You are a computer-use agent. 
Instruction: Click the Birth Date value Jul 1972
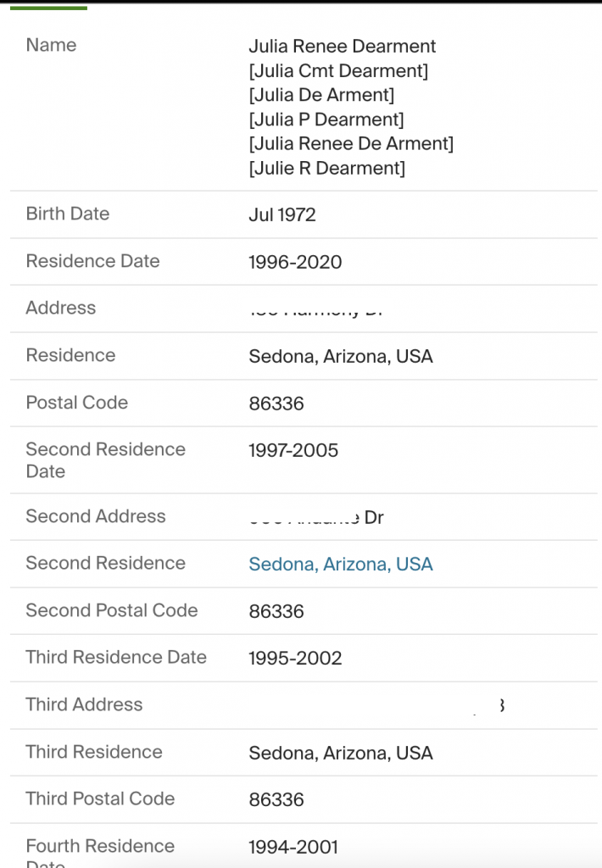point(281,215)
